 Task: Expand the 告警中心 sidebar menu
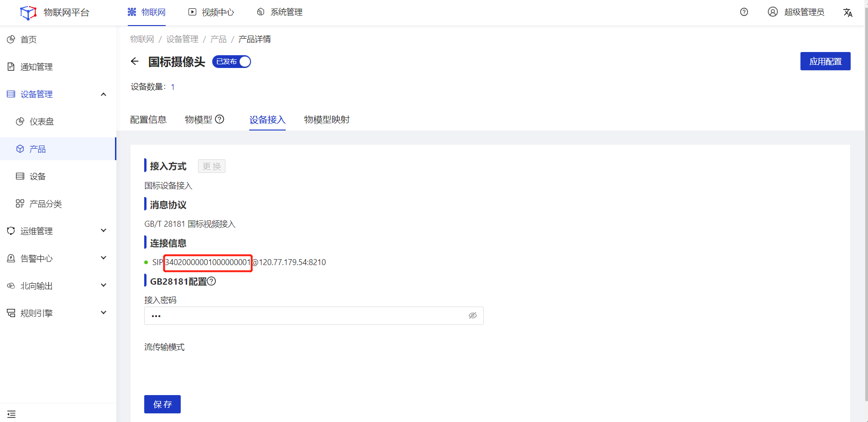[104, 258]
